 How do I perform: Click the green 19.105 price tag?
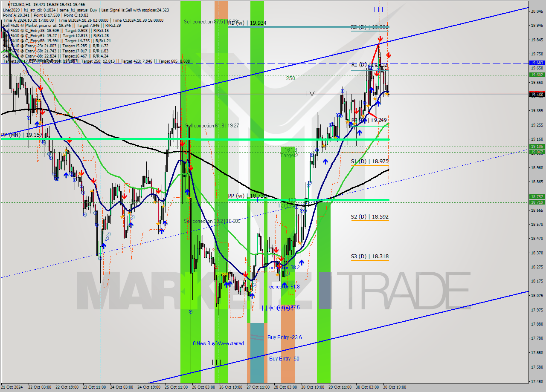pos(537,146)
